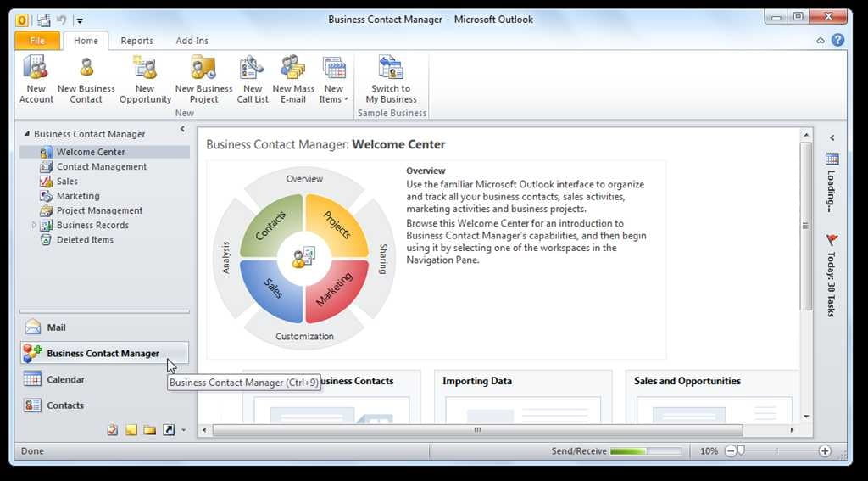Switch to the Mail module
The width and height of the screenshot is (868, 481).
104,327
